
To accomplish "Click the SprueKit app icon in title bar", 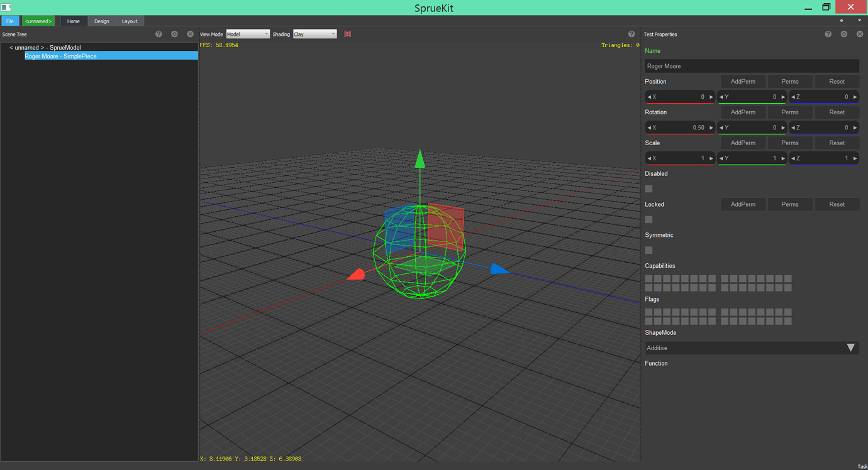I will [x=6, y=7].
